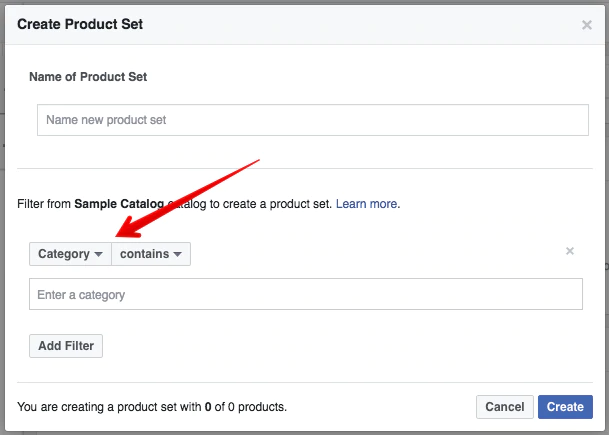Click the product count status message
The height and width of the screenshot is (435, 609).
152,407
